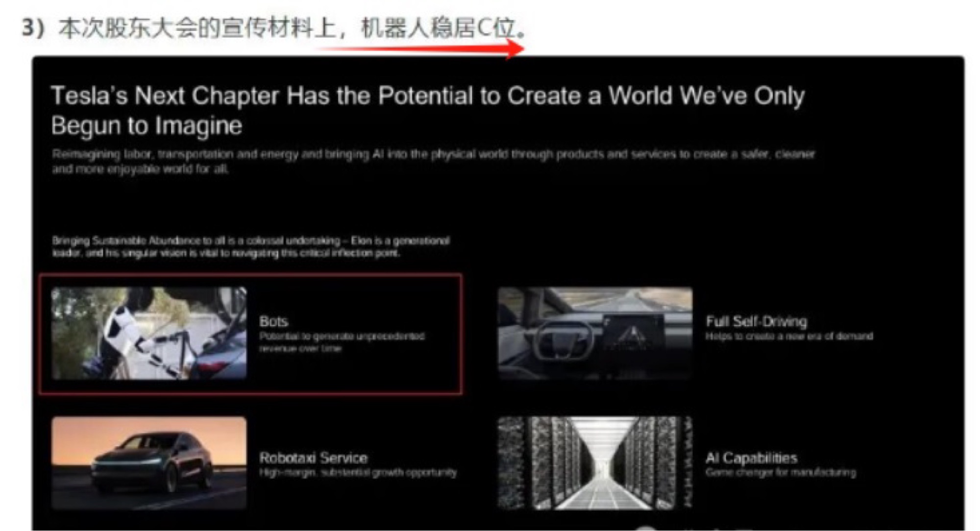Select the Full Self-Driving heading
The height and width of the screenshot is (531, 980).
[756, 321]
